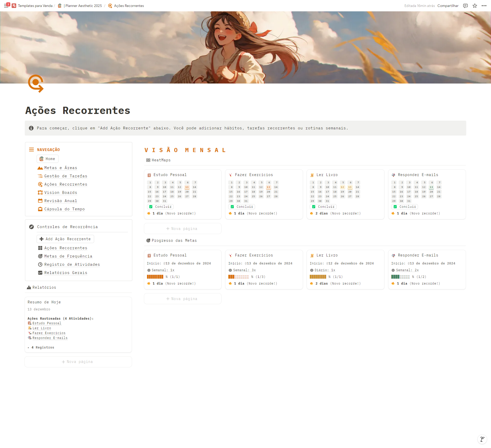Click the Revisão Anual calendar icon

coord(40,201)
